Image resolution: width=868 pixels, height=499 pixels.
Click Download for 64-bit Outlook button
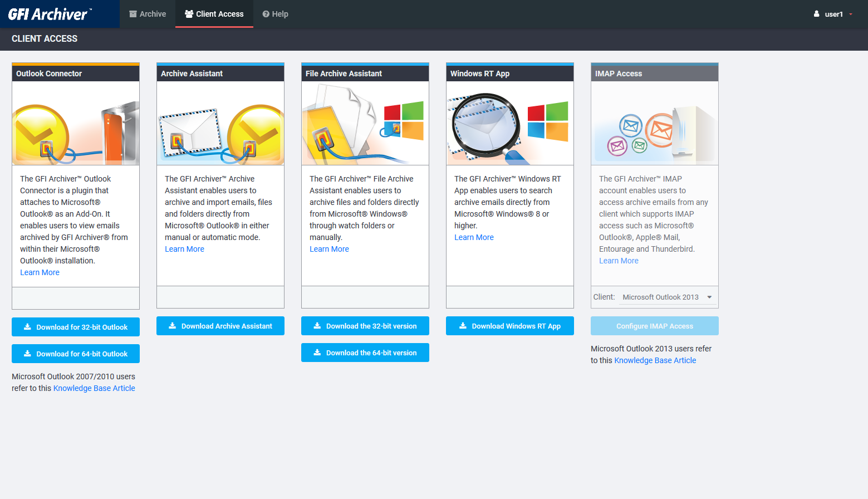[76, 354]
